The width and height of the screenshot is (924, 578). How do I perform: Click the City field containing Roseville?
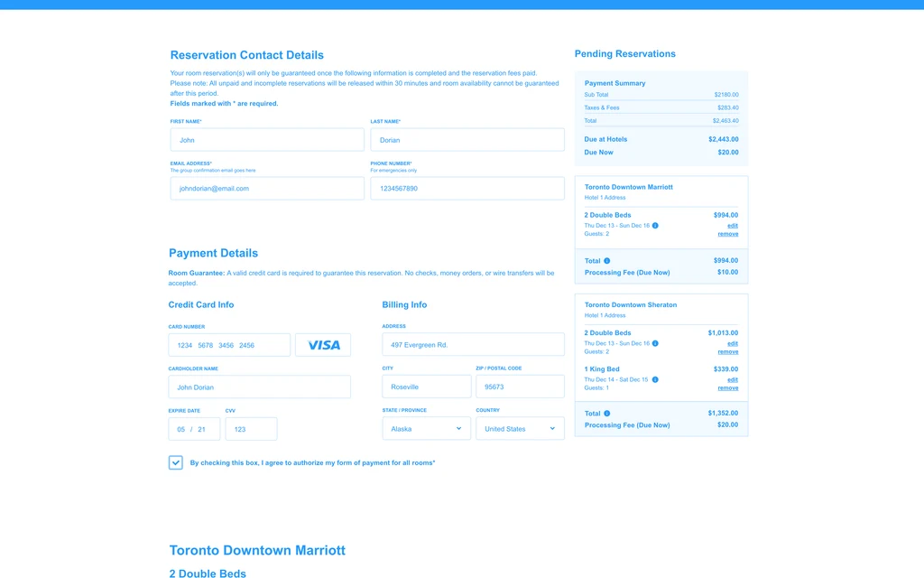[x=427, y=387]
